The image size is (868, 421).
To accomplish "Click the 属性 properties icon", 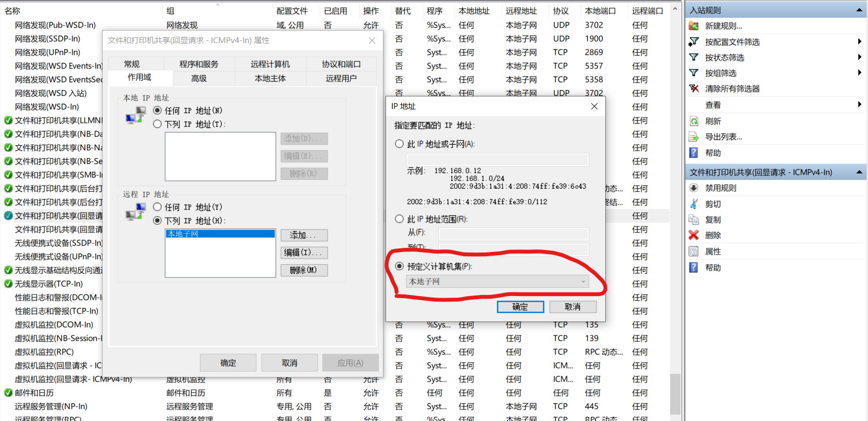I will click(694, 251).
